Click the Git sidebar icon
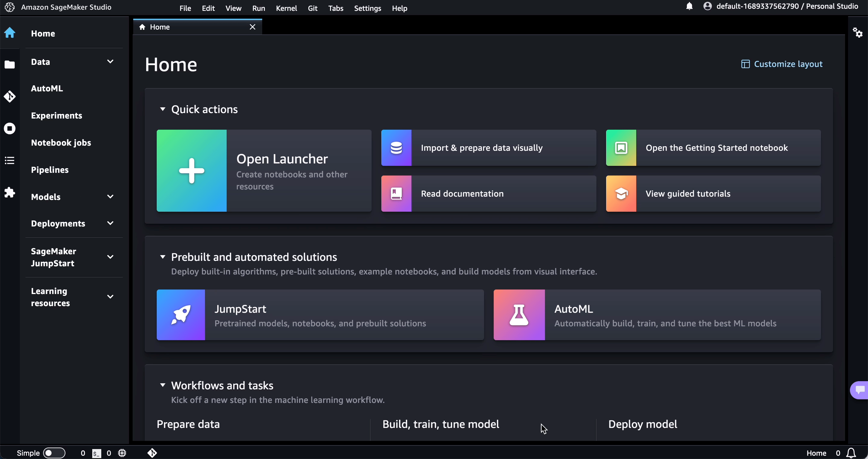The width and height of the screenshot is (868, 459). pyautogui.click(x=9, y=97)
